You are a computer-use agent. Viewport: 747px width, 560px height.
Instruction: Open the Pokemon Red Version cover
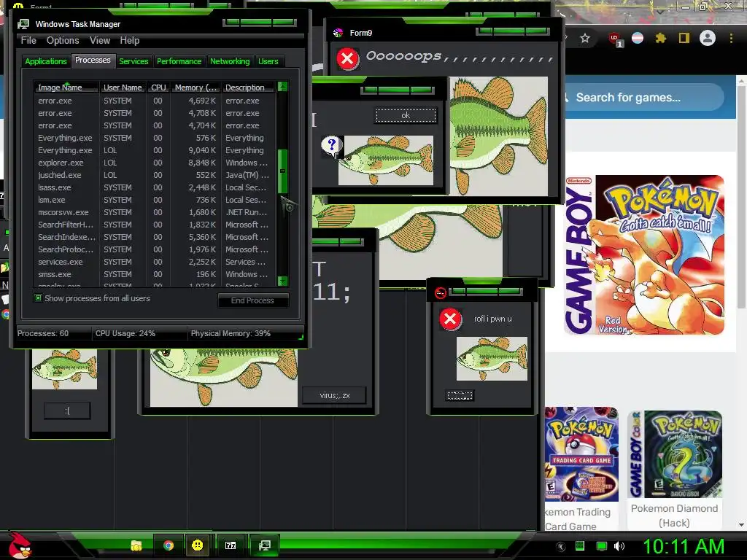tap(645, 254)
